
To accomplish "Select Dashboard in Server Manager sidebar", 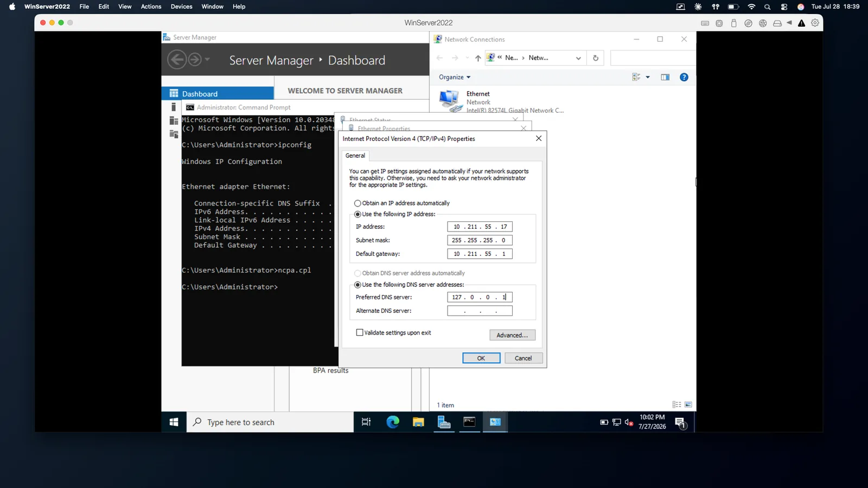I will (x=218, y=93).
